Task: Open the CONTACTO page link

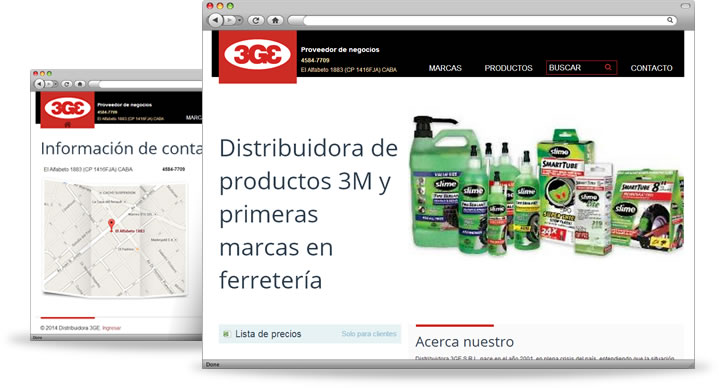Action: click(x=651, y=68)
